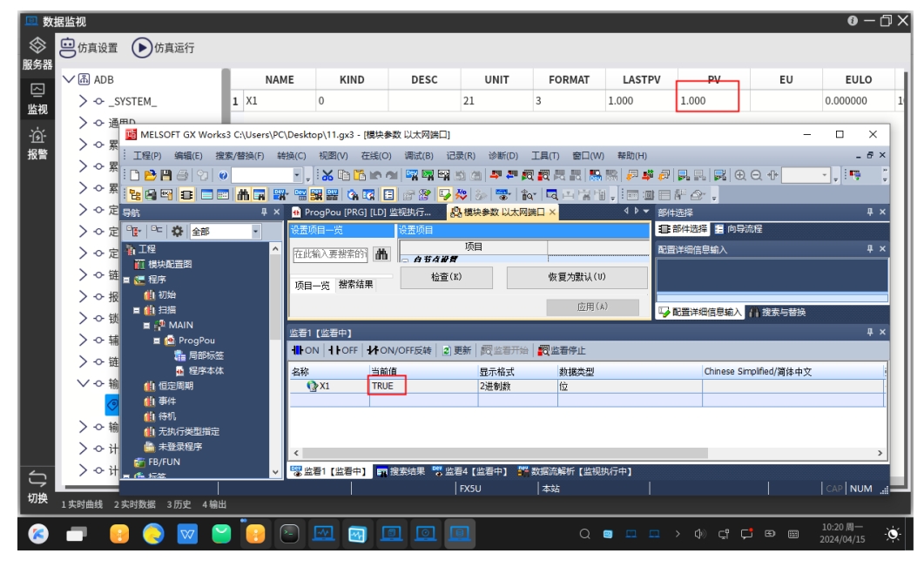This screenshot has height=567, width=924.
Task: Expand the _SYSTEM_ tree node
Action: tap(84, 101)
